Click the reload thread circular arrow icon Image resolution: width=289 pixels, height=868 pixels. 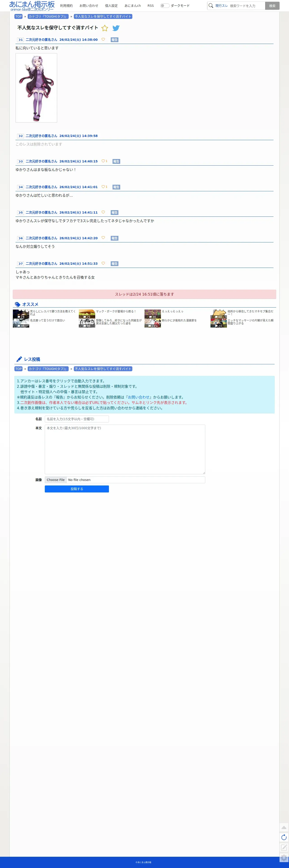(x=284, y=837)
